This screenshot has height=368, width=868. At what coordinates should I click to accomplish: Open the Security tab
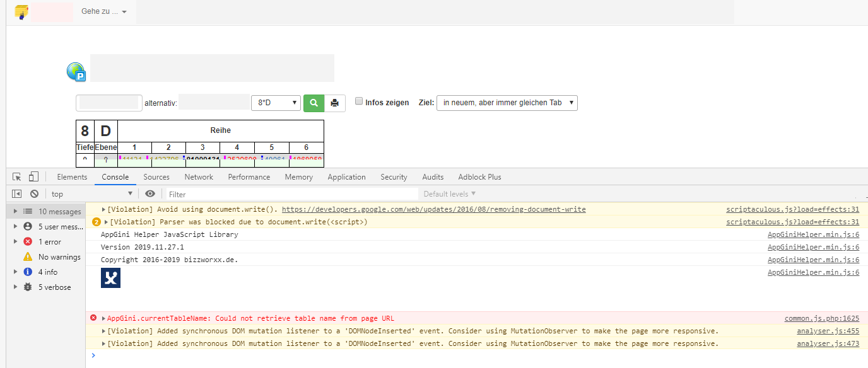click(x=394, y=177)
